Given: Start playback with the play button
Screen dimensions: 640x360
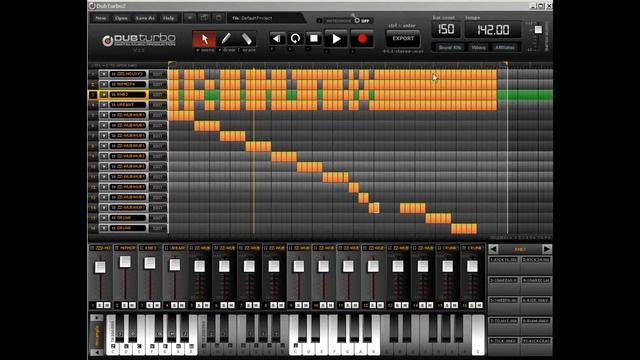Looking at the screenshot, I should [336, 39].
